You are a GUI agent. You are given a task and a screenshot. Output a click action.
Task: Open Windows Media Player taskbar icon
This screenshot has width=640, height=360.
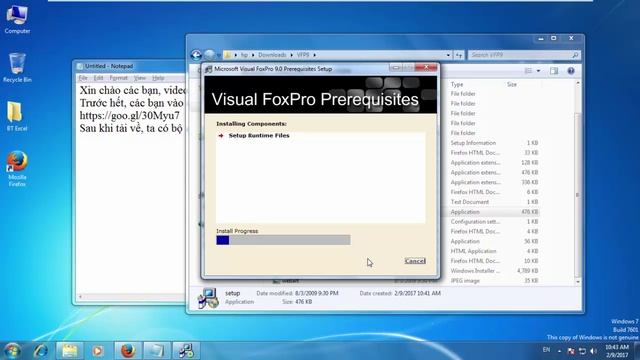point(98,351)
